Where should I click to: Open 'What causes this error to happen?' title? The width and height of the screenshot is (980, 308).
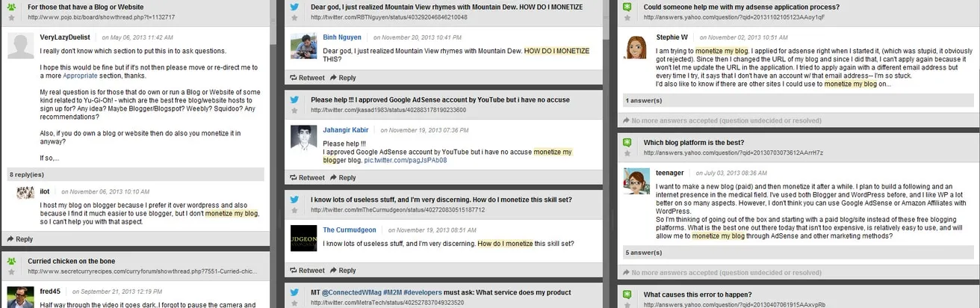click(x=698, y=295)
